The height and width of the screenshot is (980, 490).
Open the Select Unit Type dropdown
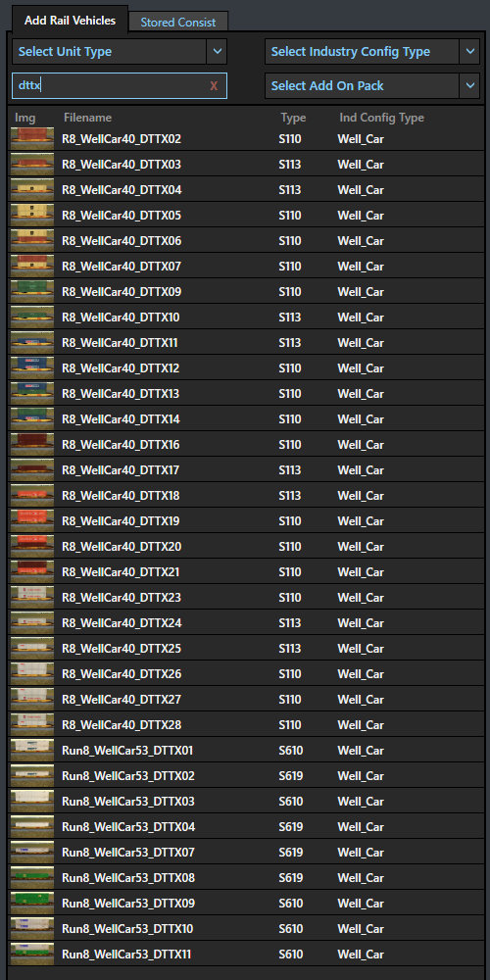(120, 51)
